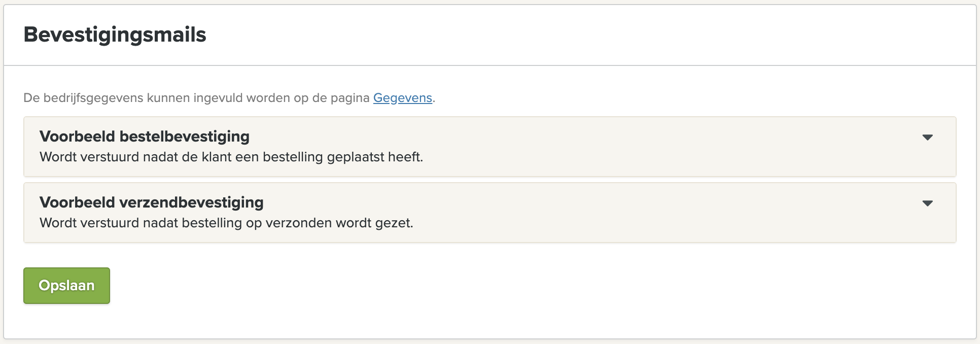This screenshot has height=344, width=980.
Task: Click the Voorbeeld bestelbevestiging heading
Action: pos(145,136)
